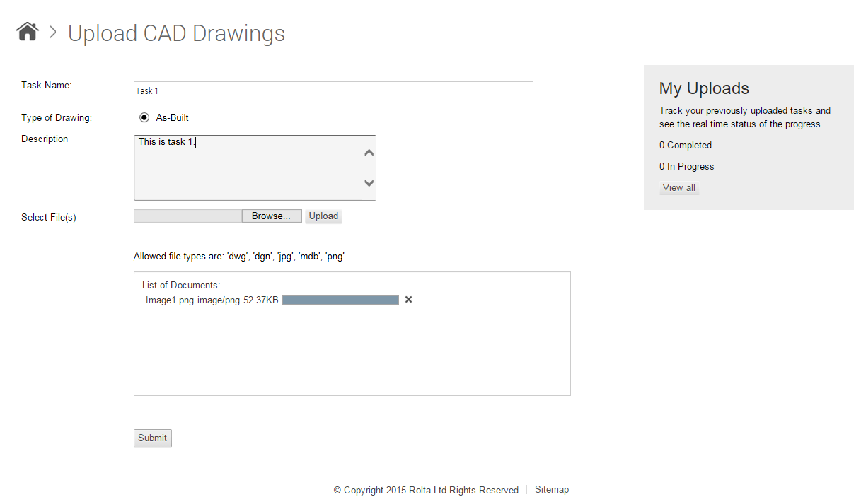Click the My Uploads panel heading
861x504 pixels.
[703, 88]
